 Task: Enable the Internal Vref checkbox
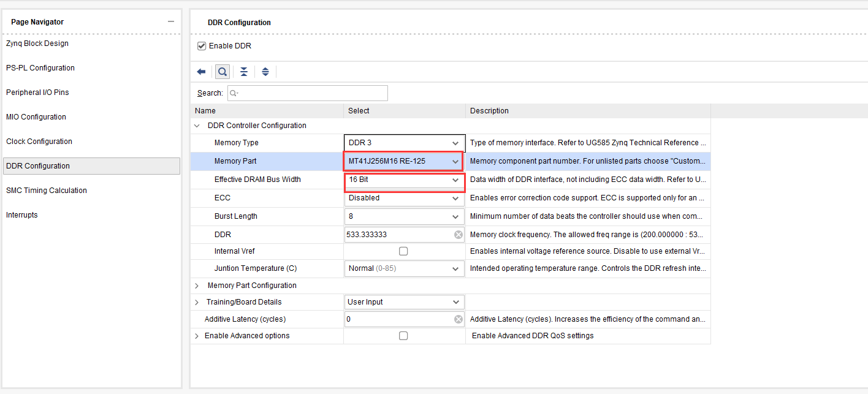pos(403,251)
